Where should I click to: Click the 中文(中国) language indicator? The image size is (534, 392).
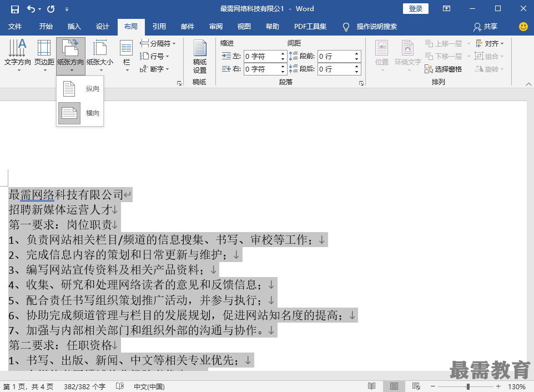[149, 386]
